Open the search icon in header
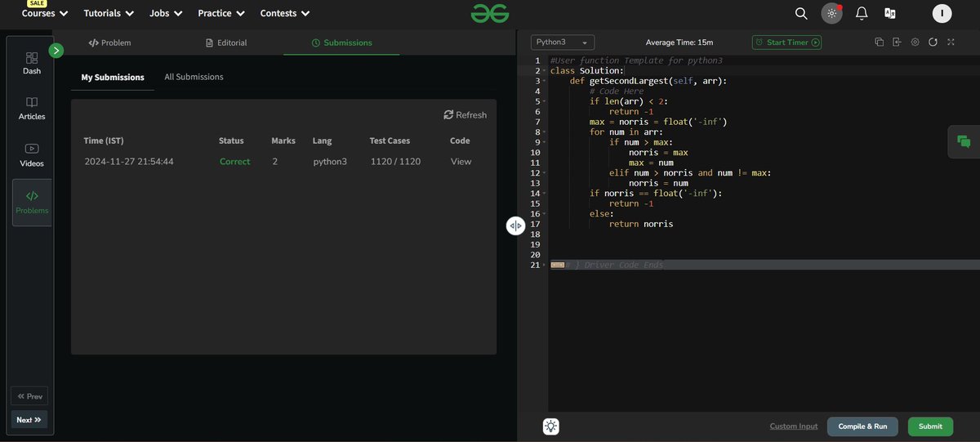Image resolution: width=980 pixels, height=442 pixels. pos(801,13)
